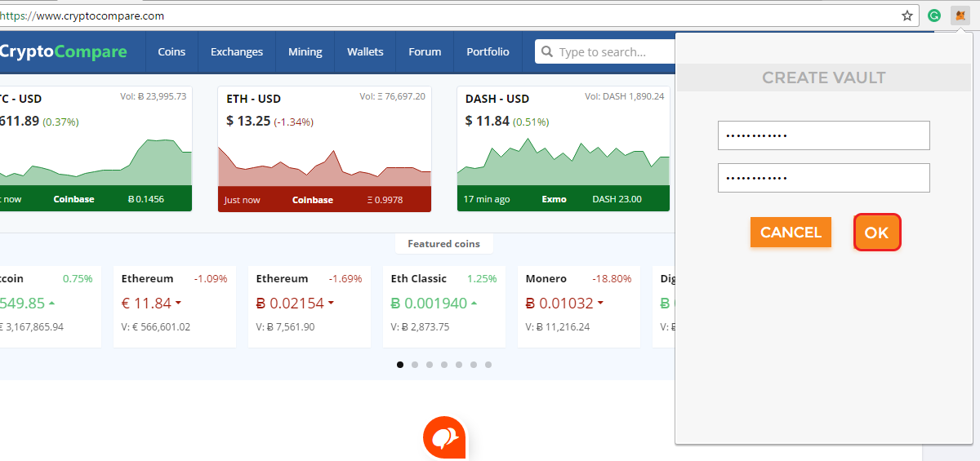The width and height of the screenshot is (980, 461).
Task: Click the Vol: DASH 1,890.24 text
Action: [x=624, y=96]
